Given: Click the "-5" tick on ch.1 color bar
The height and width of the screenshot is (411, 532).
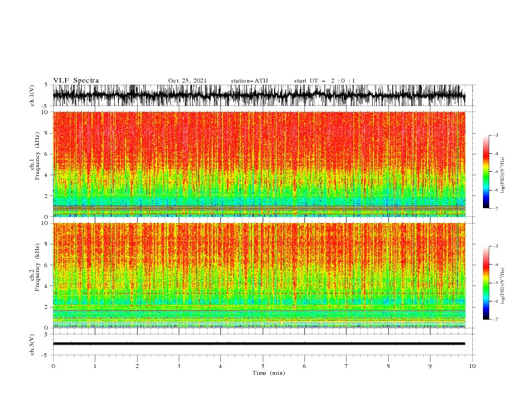Looking at the screenshot, I should 496,172.
